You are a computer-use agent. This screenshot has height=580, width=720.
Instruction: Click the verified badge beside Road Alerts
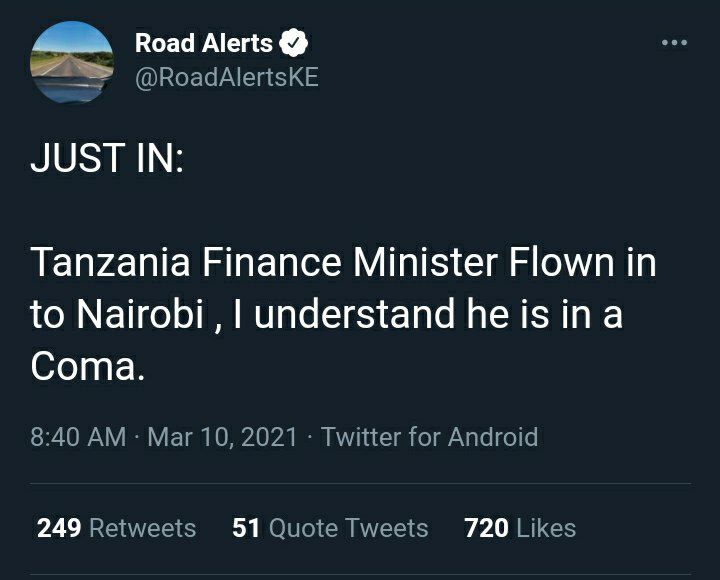[294, 43]
